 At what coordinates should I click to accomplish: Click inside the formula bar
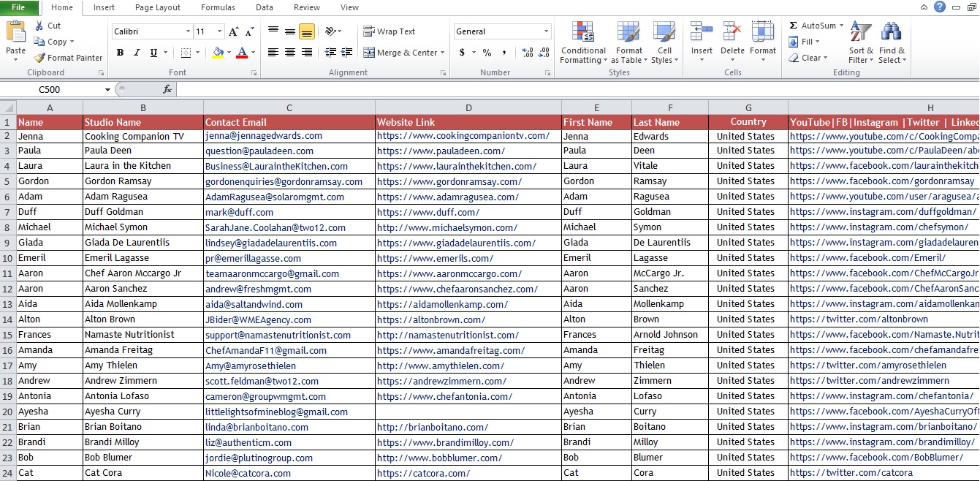click(577, 89)
